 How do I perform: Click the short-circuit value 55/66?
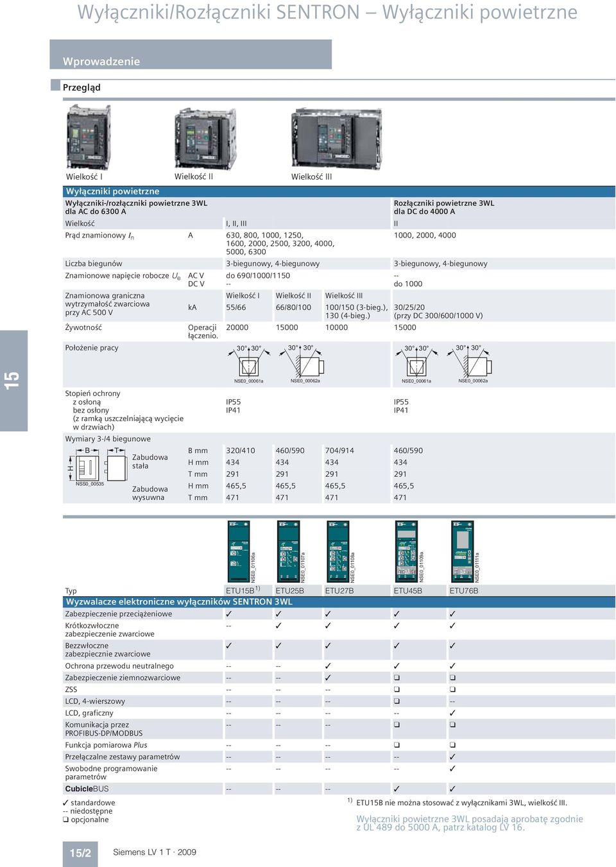[x=236, y=307]
